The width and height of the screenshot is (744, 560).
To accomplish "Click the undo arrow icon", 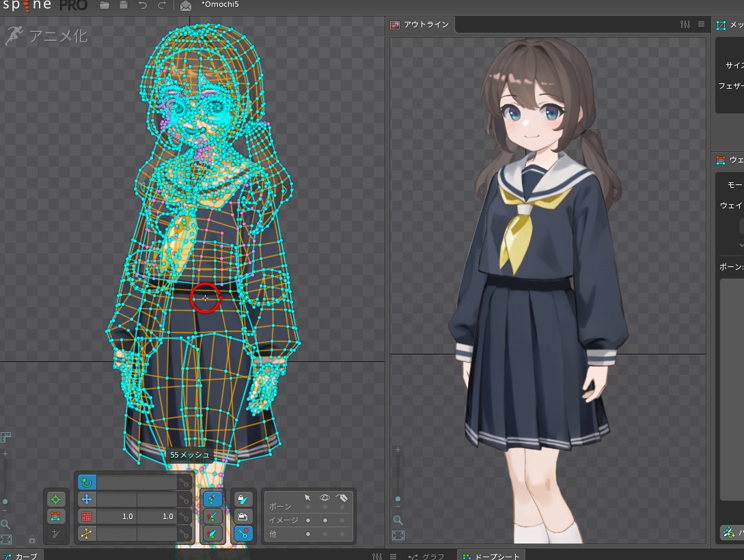I will [143, 5].
